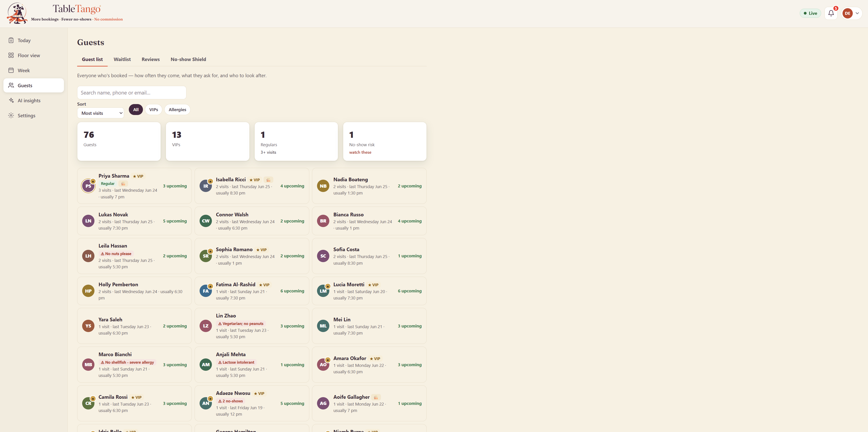The height and width of the screenshot is (432, 868).
Task: Select the All filter chip
Action: 136,110
